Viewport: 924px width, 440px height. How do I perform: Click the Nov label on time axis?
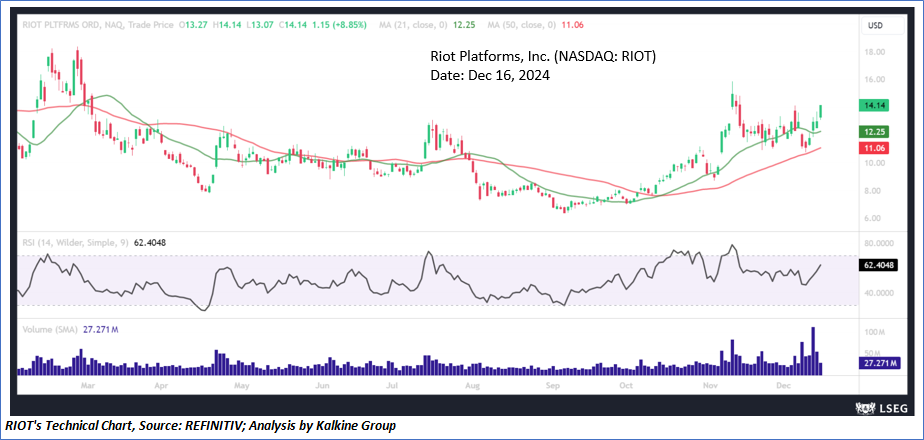(x=710, y=386)
